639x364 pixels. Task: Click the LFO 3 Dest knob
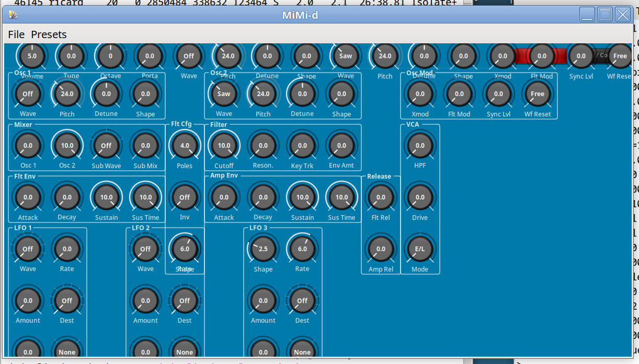click(x=302, y=301)
